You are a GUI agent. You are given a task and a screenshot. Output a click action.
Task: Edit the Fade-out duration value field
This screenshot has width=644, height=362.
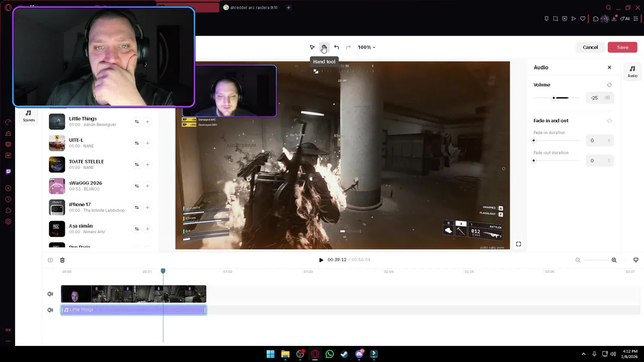click(x=600, y=160)
